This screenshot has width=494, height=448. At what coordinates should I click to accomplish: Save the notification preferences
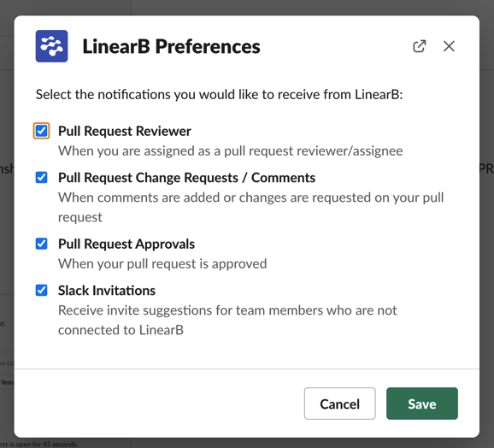pos(422,404)
